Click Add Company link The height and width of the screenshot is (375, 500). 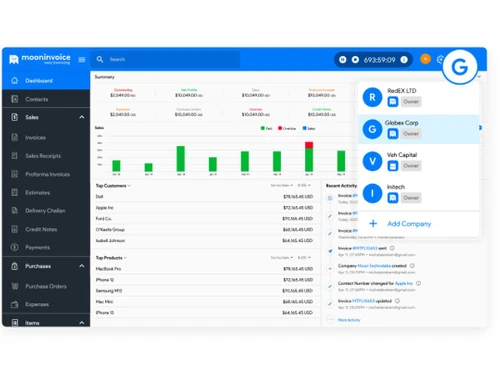click(409, 224)
